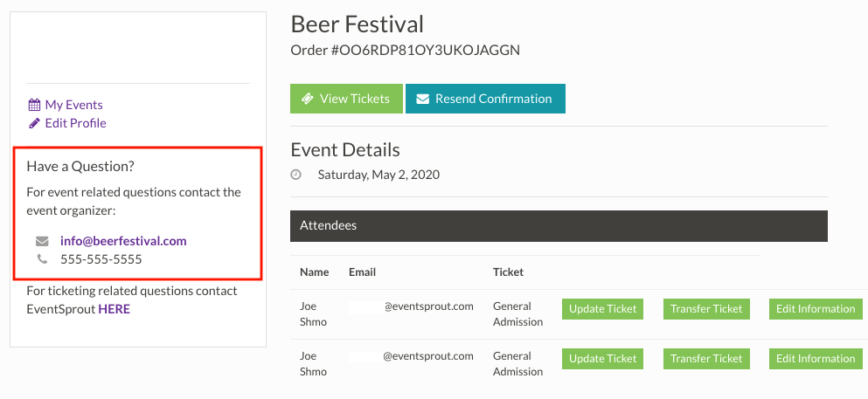This screenshot has height=399, width=868.
Task: Update Ticket for the first attendee
Action: [603, 309]
